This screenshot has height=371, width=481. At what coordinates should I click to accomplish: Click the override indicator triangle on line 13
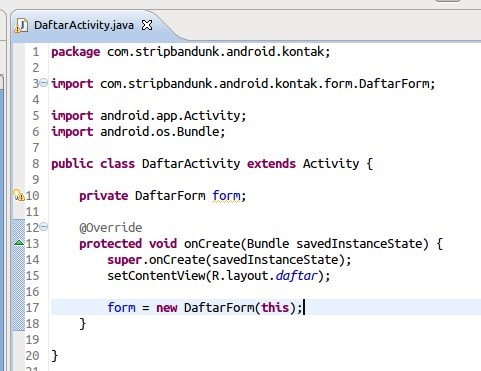19,243
